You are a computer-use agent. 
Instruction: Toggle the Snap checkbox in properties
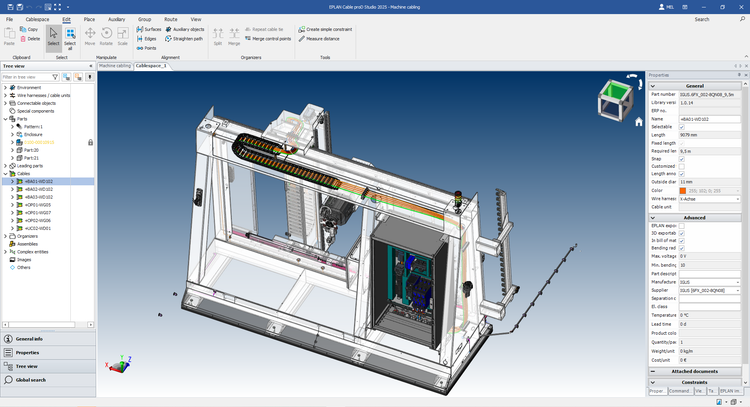[682, 158]
